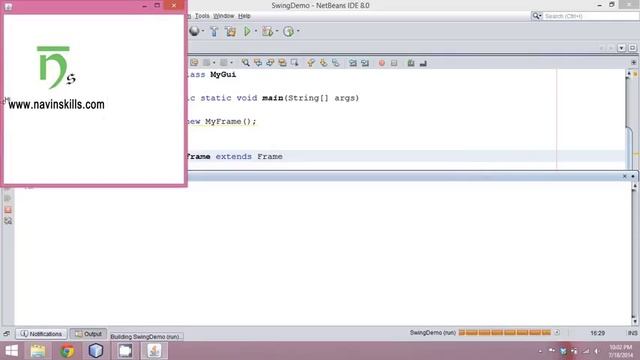Click Shift Line Left icon

coord(353,63)
